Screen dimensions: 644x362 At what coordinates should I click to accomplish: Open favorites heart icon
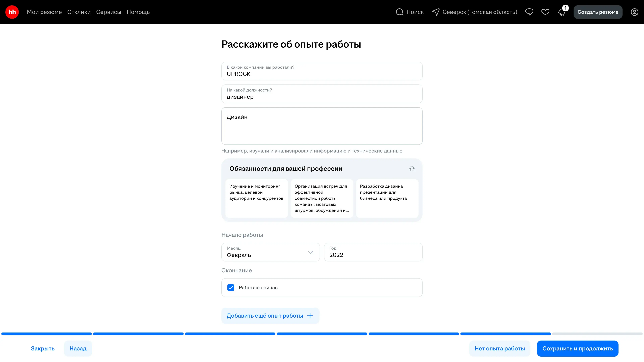pos(545,12)
